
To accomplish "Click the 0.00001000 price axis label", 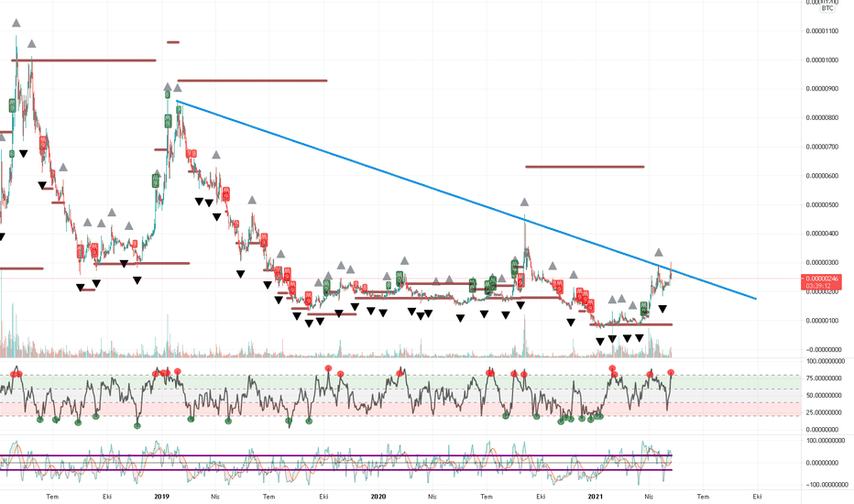I will tap(822, 60).
